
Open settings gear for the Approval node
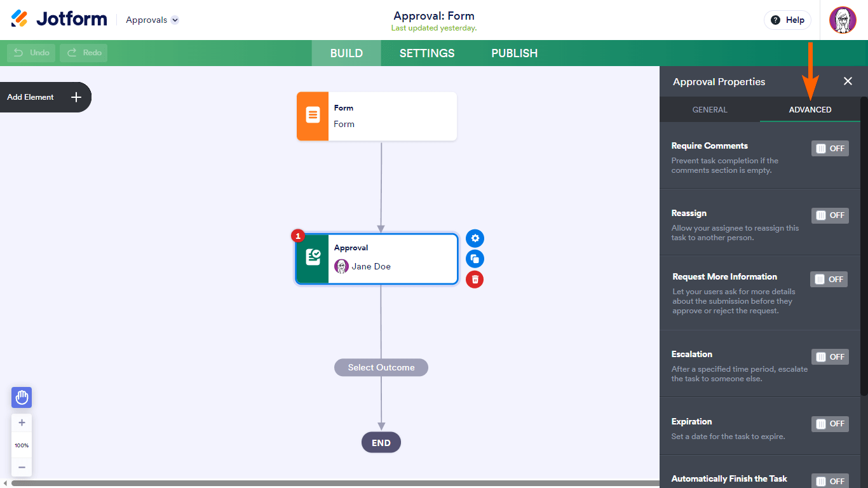pos(475,238)
